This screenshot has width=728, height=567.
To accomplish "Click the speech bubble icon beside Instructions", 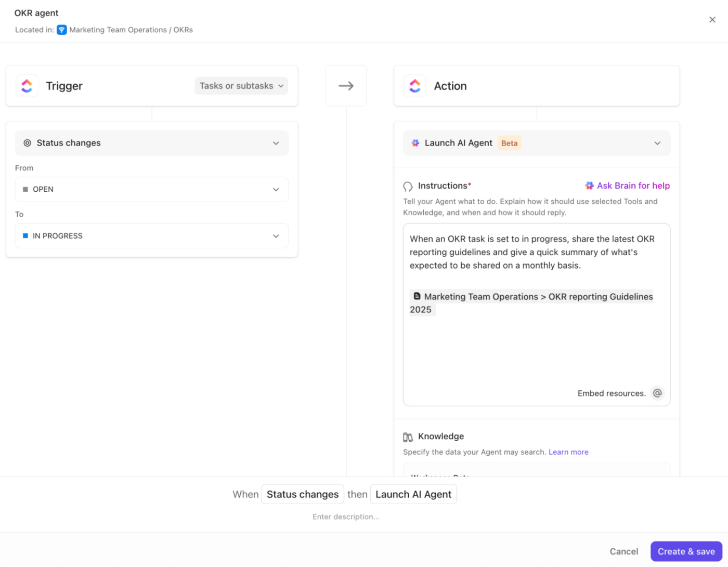I will click(408, 186).
